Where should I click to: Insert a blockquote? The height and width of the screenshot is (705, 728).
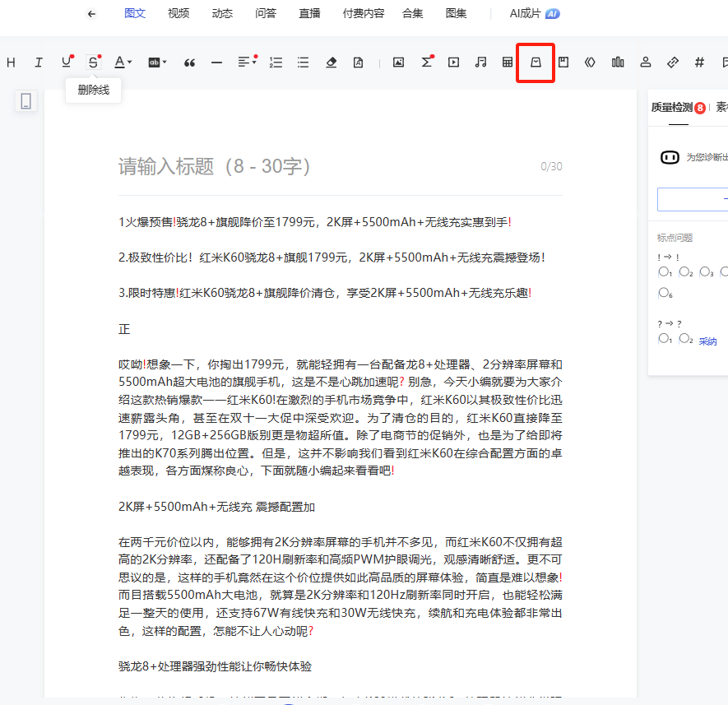(190, 62)
